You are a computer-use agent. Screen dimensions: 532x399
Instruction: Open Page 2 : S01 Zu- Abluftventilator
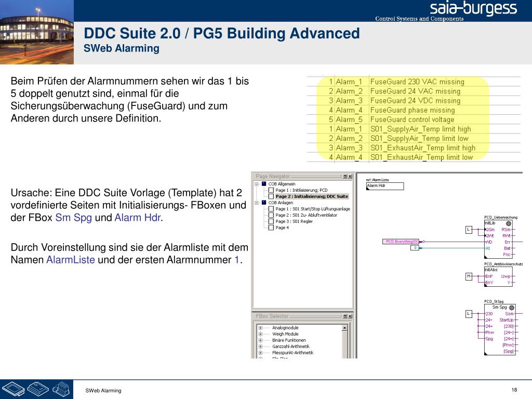306,215
